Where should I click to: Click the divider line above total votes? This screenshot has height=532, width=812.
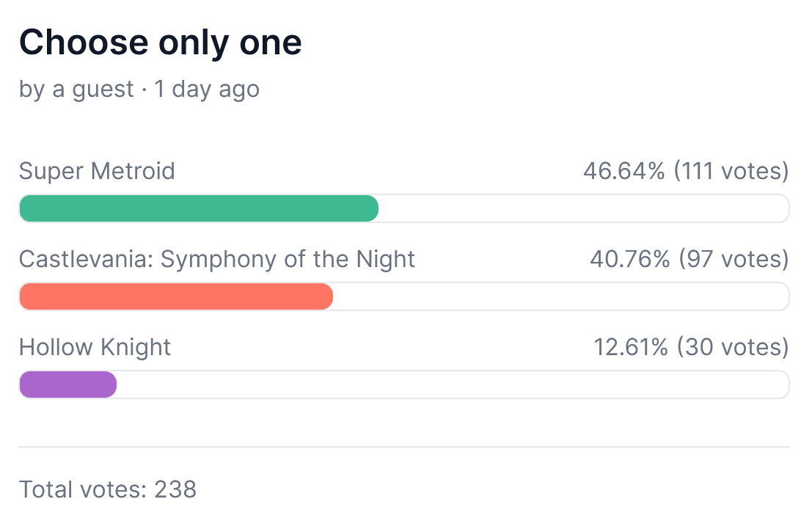click(404, 447)
